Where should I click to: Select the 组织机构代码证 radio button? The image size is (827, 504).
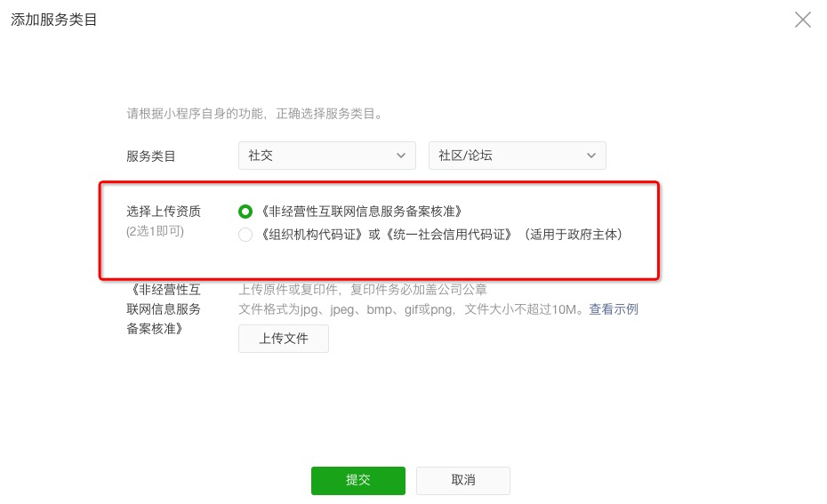[x=245, y=235]
